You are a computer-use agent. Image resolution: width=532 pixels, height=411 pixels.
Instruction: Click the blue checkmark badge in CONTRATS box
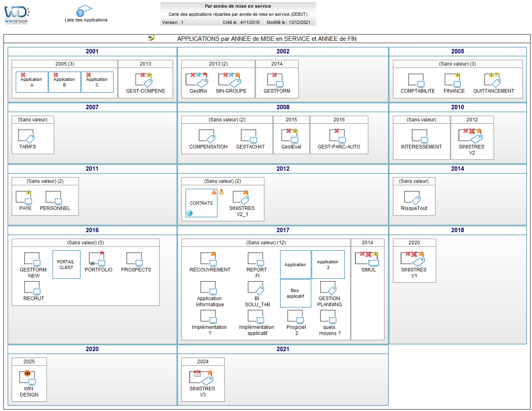[x=190, y=213]
